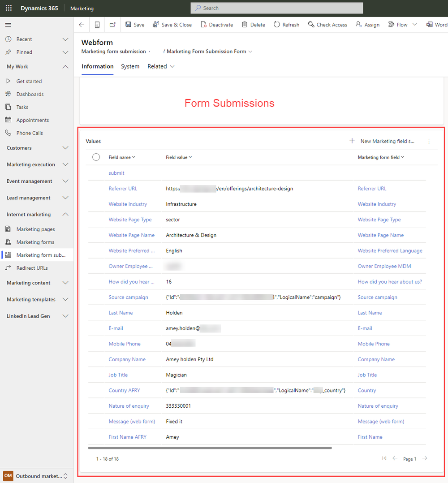Create a New Marketing field submission

[388, 141]
